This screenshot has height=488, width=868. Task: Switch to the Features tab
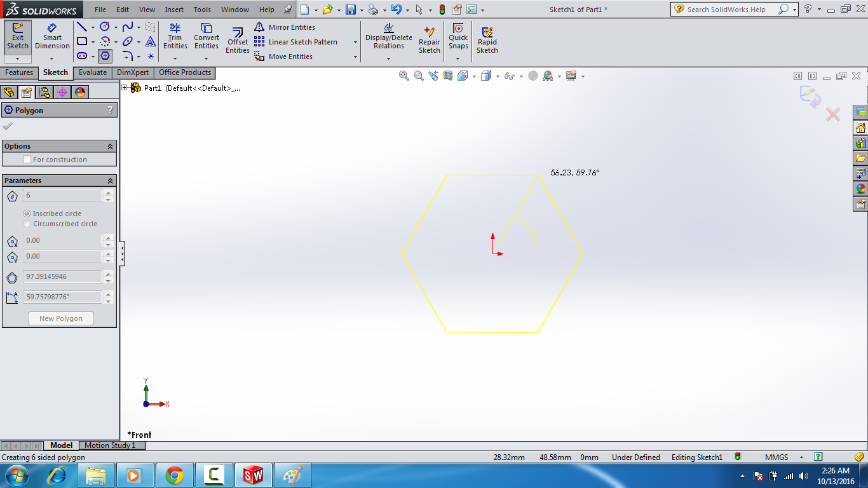(19, 73)
